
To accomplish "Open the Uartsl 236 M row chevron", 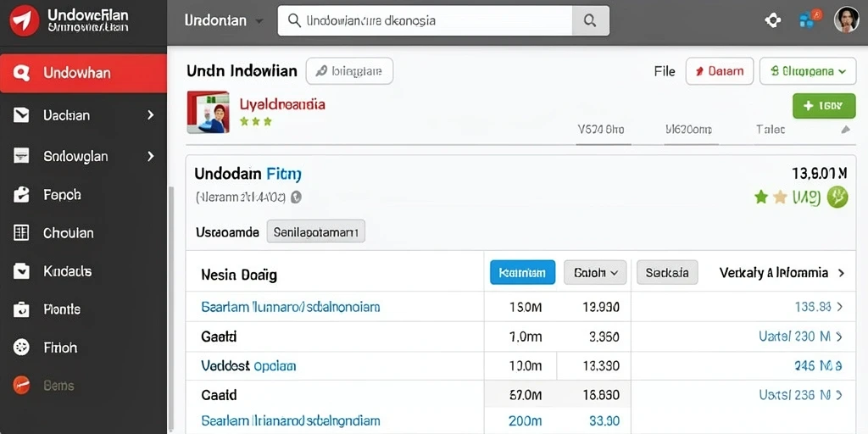I will (839, 395).
